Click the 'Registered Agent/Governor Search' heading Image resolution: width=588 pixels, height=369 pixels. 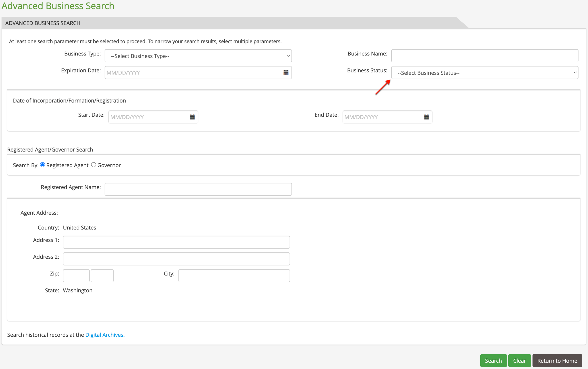pos(50,150)
